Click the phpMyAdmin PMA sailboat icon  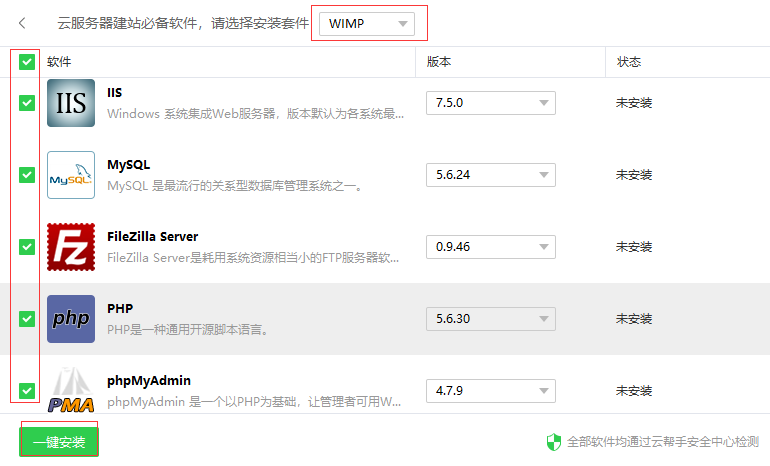pyautogui.click(x=71, y=390)
